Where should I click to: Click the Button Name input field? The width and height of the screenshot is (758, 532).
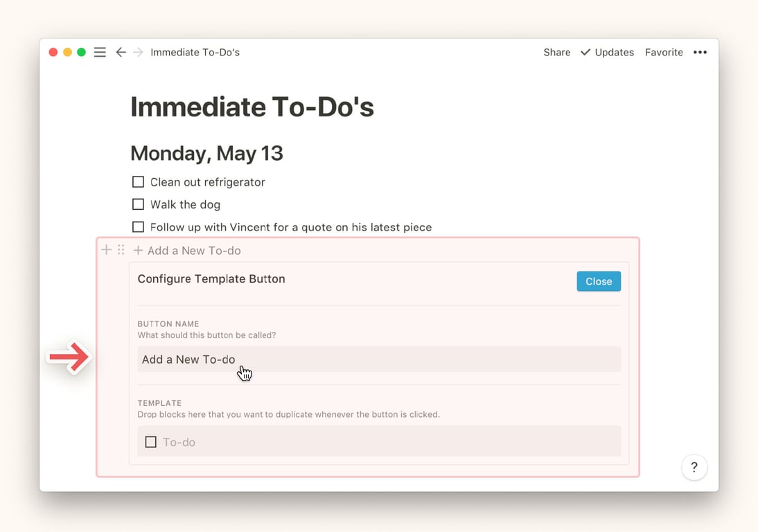coord(378,360)
